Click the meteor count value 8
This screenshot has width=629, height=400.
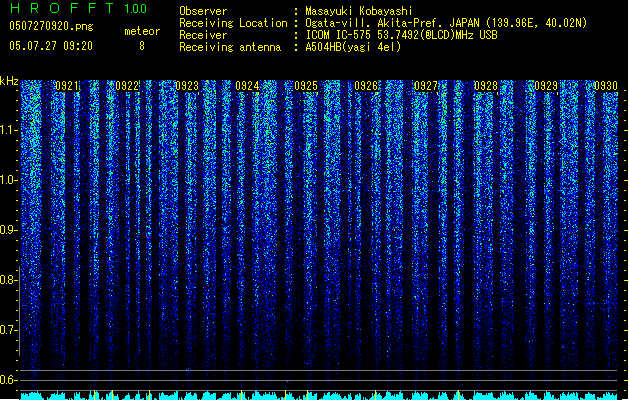142,46
